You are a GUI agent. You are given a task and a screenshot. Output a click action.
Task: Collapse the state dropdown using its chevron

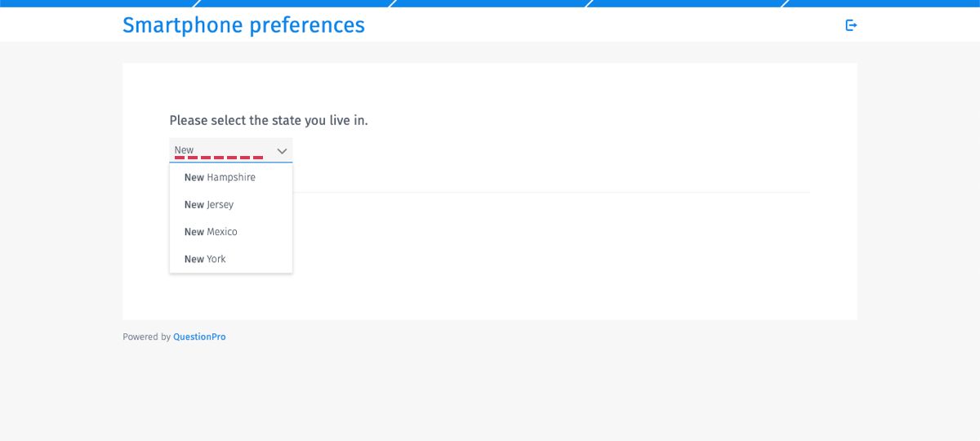click(282, 151)
